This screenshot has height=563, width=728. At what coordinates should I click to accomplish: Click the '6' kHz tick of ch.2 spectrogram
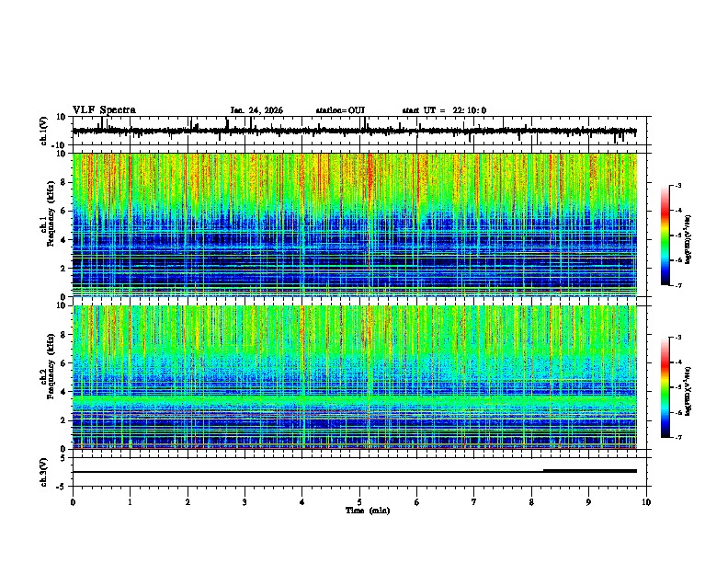(64, 363)
